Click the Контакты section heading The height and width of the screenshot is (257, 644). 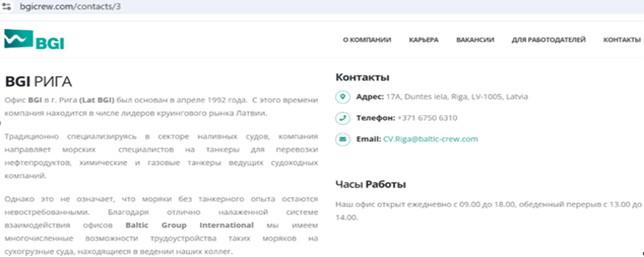coord(362,77)
